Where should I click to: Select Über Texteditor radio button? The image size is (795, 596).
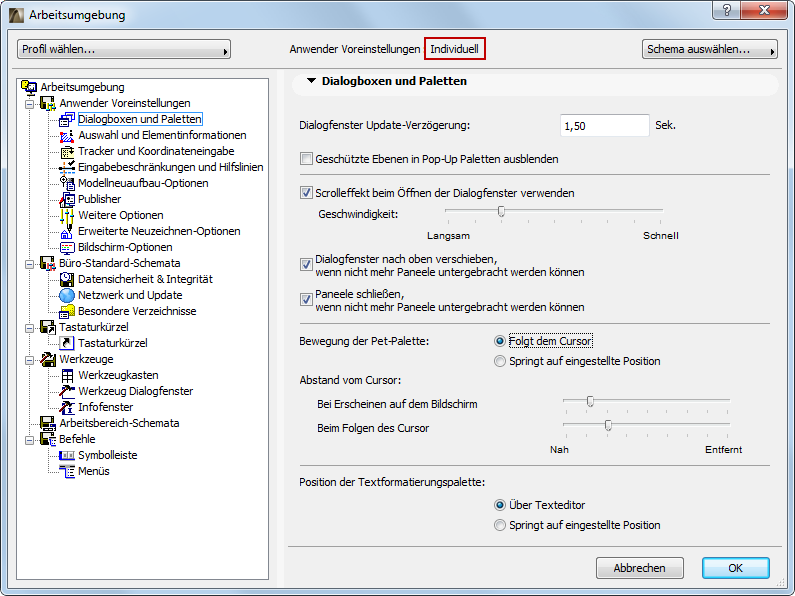(500, 505)
